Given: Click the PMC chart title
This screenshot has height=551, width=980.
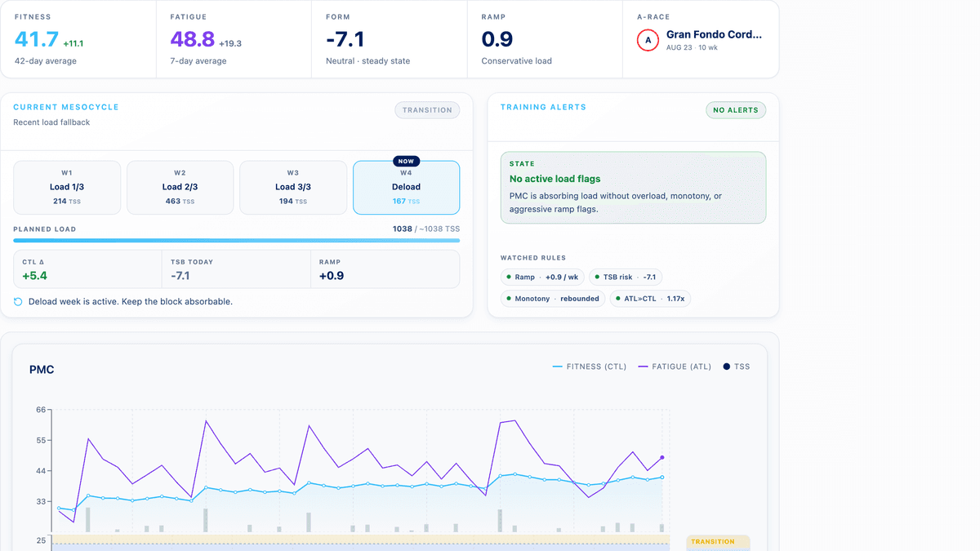Looking at the screenshot, I should [x=42, y=370].
